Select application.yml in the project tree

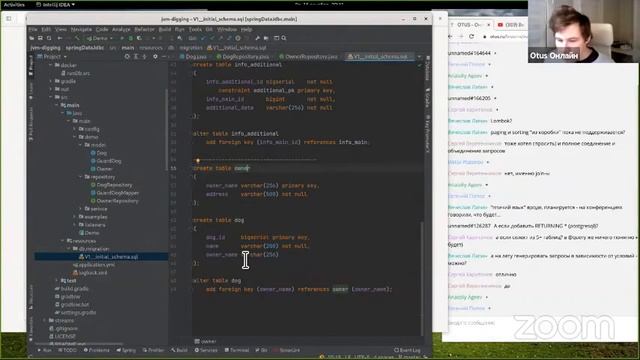(93, 264)
